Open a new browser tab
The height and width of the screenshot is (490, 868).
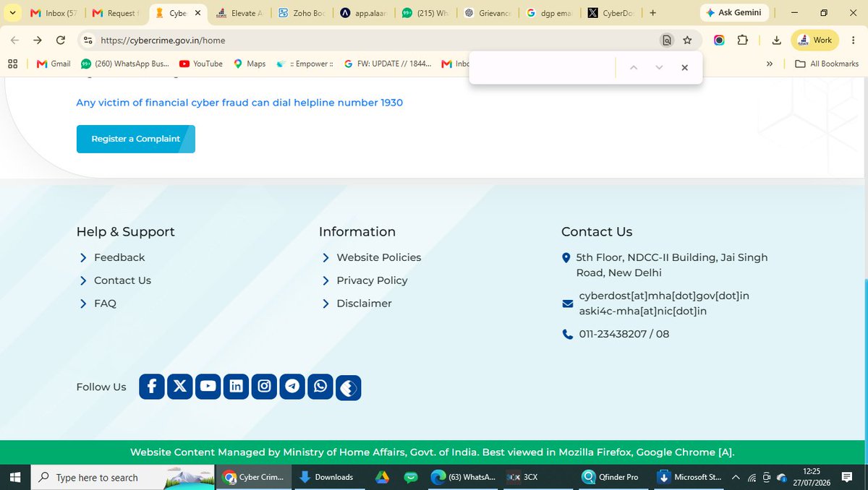(653, 13)
